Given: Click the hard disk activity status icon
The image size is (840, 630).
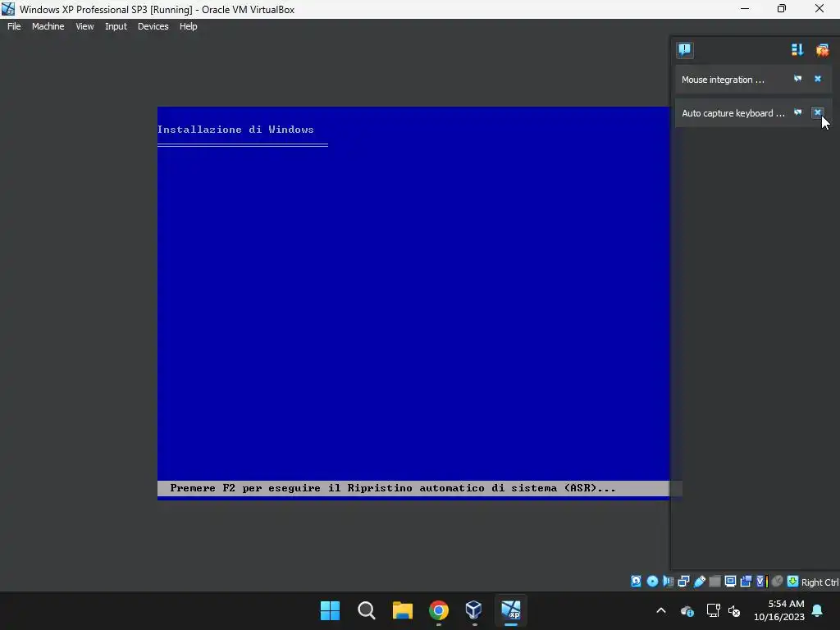Looking at the screenshot, I should pos(636,582).
